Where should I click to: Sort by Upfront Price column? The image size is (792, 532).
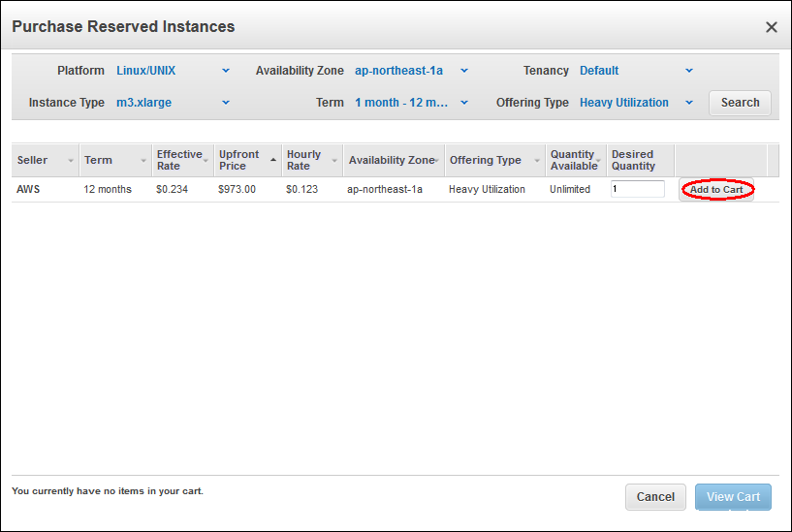pyautogui.click(x=246, y=161)
